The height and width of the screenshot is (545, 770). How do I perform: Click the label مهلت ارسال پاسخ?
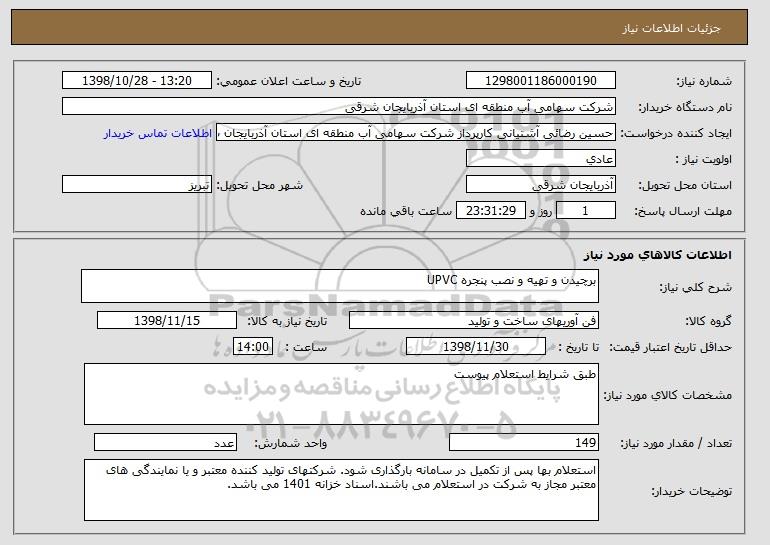coord(683,212)
